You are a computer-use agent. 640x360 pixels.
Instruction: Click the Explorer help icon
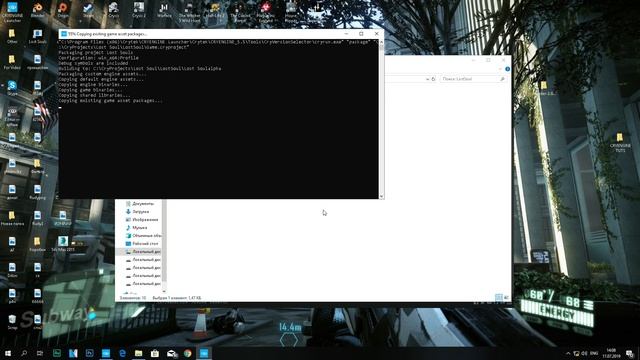[x=507, y=69]
